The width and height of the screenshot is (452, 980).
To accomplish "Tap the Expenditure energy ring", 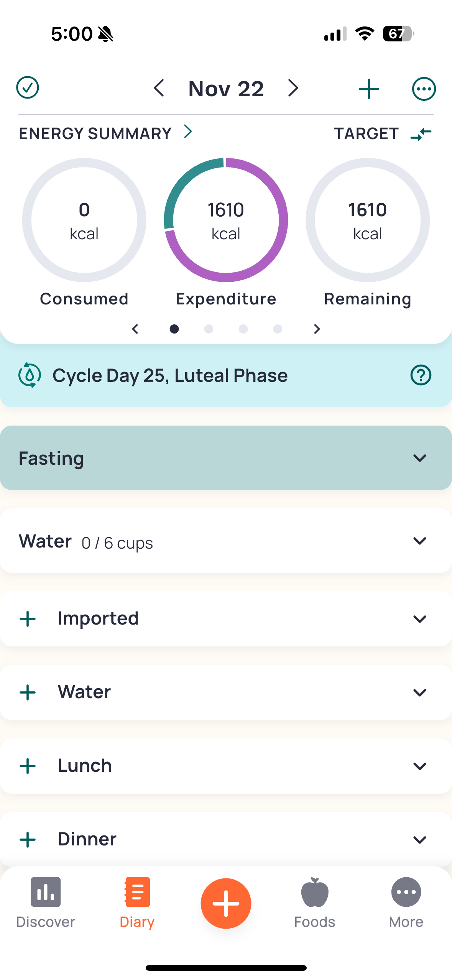I will click(x=226, y=220).
